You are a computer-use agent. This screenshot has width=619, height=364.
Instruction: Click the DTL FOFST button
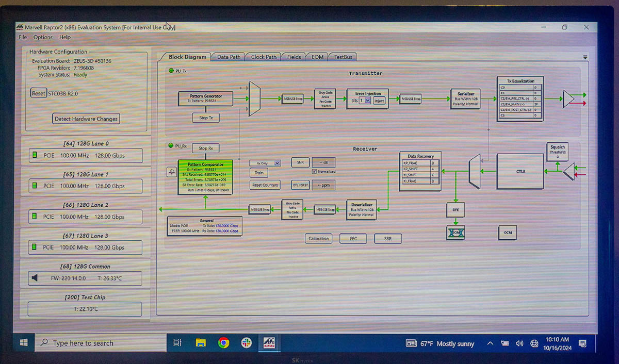tap(300, 185)
